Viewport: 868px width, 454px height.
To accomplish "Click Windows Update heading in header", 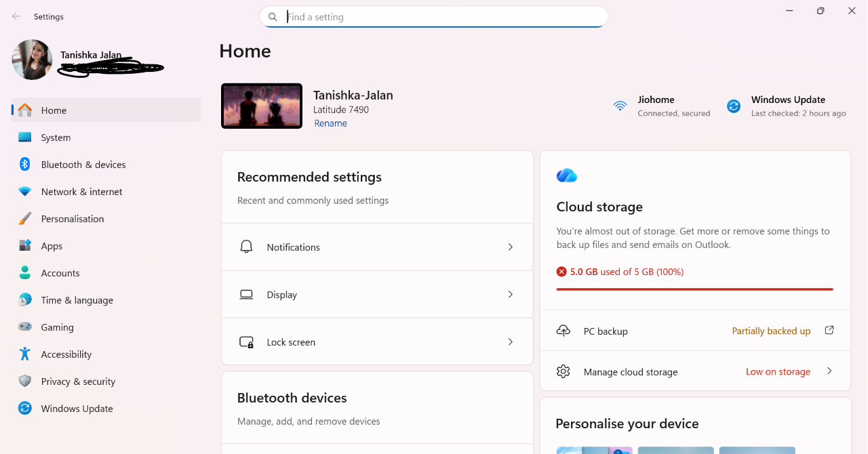I will (788, 100).
